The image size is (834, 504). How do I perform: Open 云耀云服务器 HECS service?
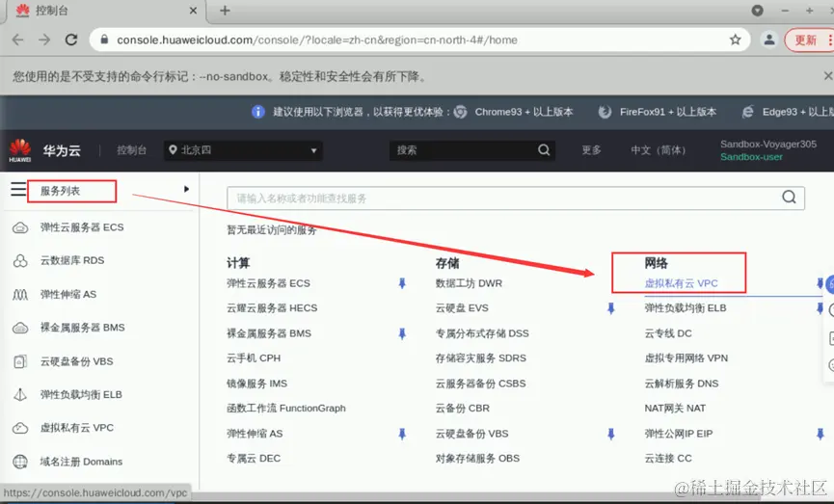pyautogui.click(x=272, y=307)
